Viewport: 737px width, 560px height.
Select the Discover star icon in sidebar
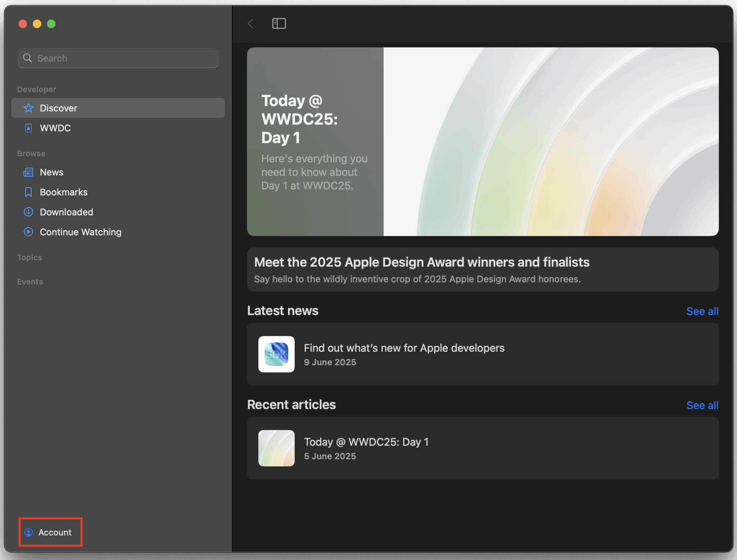click(28, 108)
